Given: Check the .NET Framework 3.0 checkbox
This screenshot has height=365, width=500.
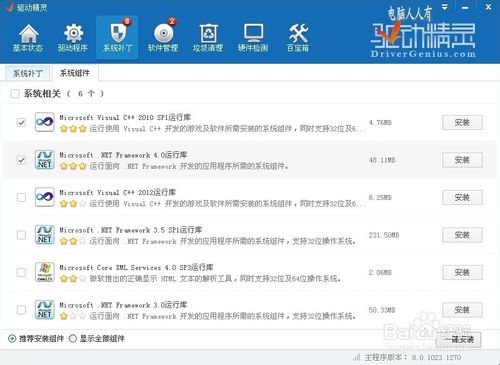Looking at the screenshot, I should 21,310.
